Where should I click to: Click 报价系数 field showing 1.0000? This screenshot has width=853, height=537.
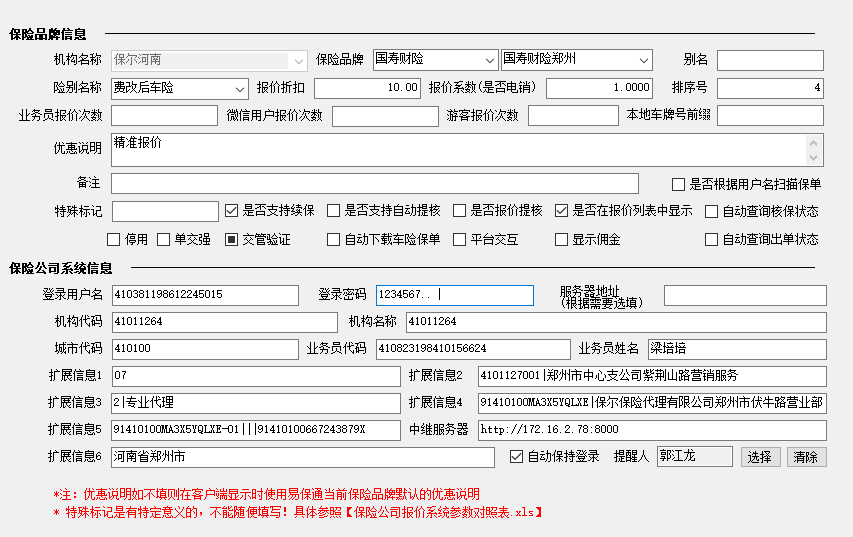coord(599,88)
